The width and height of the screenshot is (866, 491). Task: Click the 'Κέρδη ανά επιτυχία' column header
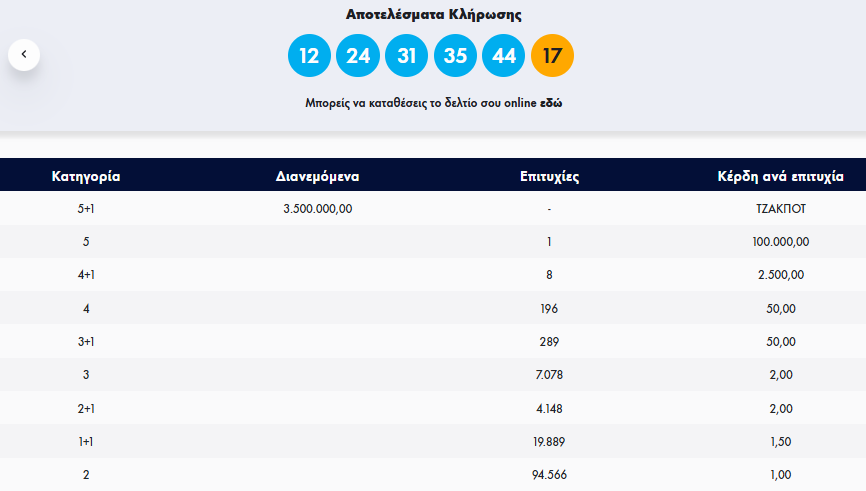point(780,176)
